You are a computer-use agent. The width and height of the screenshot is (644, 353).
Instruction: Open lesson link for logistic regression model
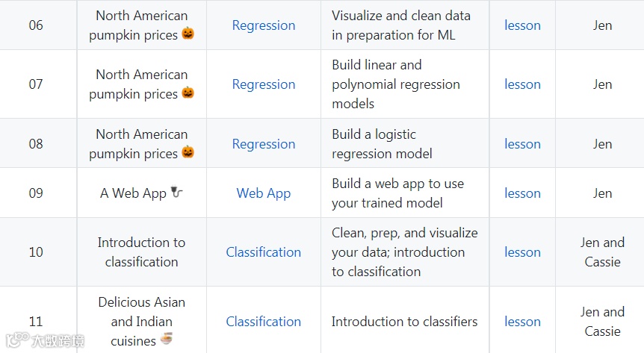522,144
